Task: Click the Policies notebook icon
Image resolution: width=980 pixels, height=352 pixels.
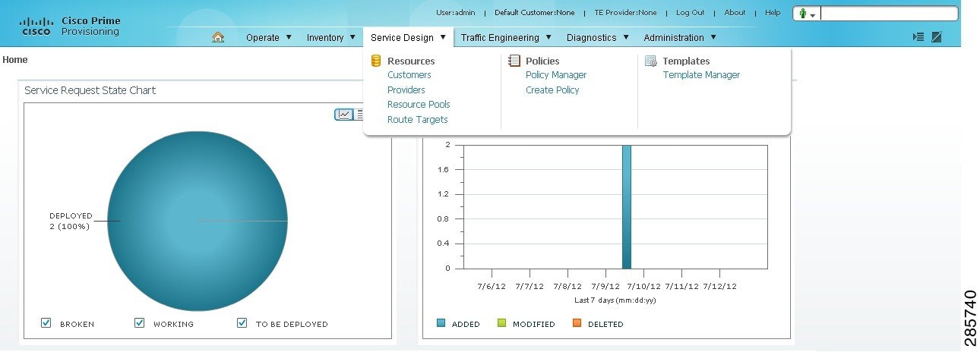Action: pos(514,61)
